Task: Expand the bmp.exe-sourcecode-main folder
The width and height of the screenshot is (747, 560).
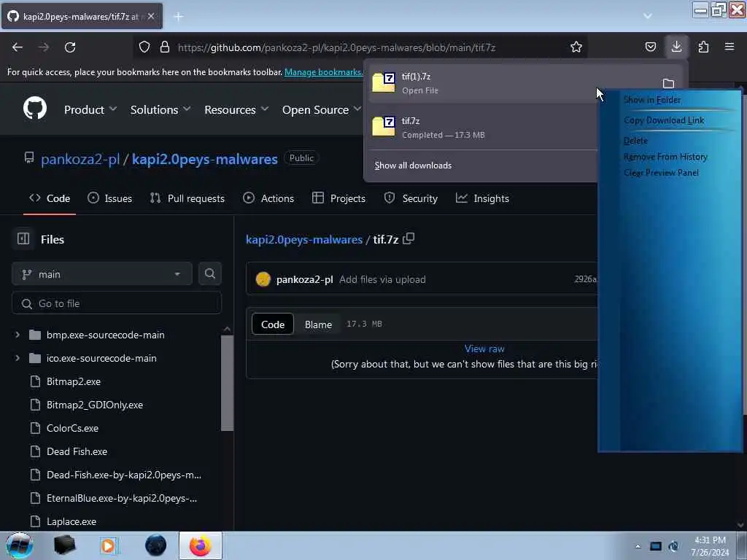Action: pos(18,335)
